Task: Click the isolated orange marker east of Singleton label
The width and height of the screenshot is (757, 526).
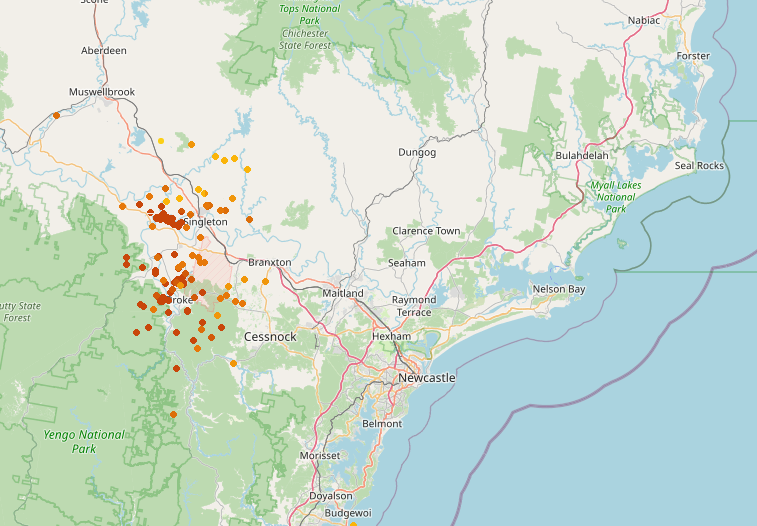Action: (x=250, y=220)
